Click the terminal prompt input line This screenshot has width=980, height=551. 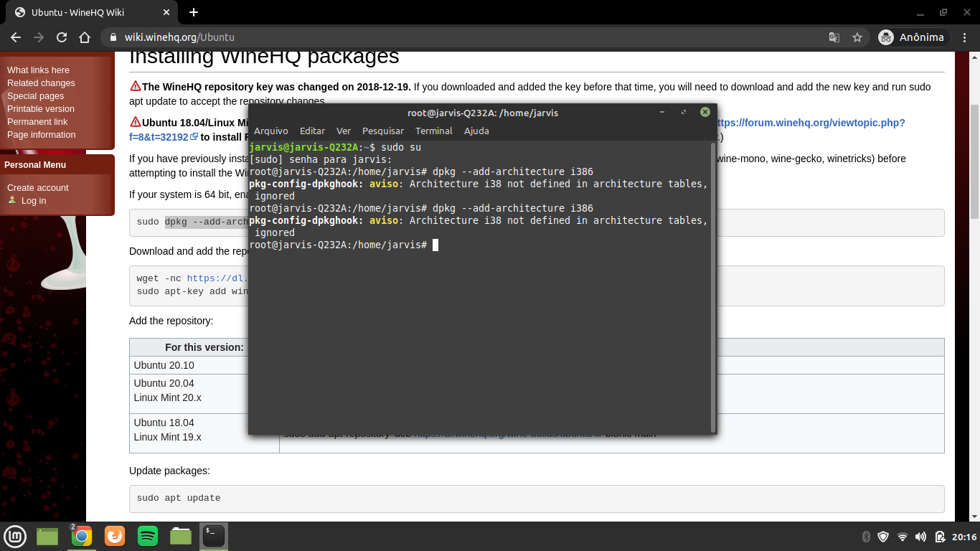(x=479, y=245)
